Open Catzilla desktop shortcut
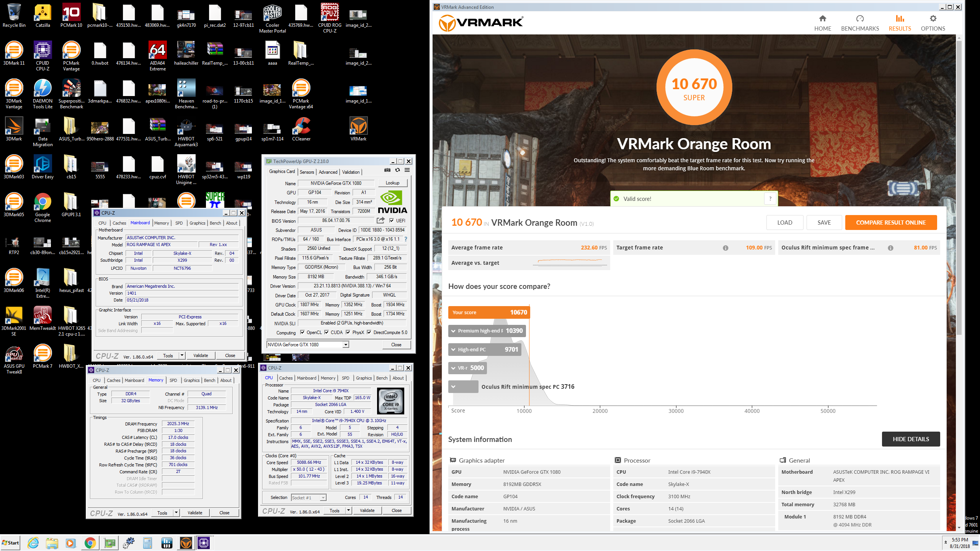The height and width of the screenshot is (551, 980). coord(43,16)
